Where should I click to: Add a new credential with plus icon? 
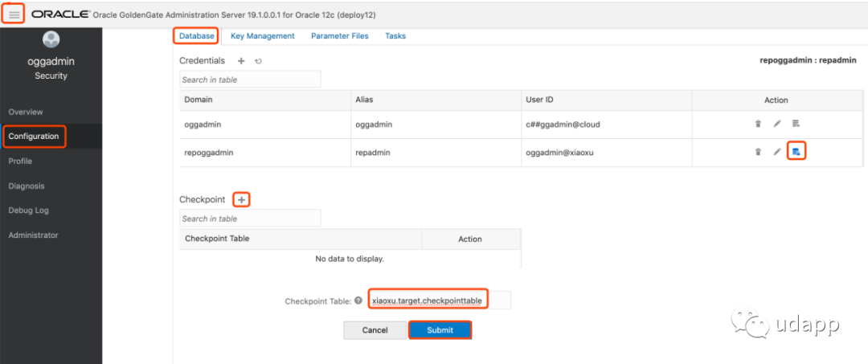(x=241, y=61)
